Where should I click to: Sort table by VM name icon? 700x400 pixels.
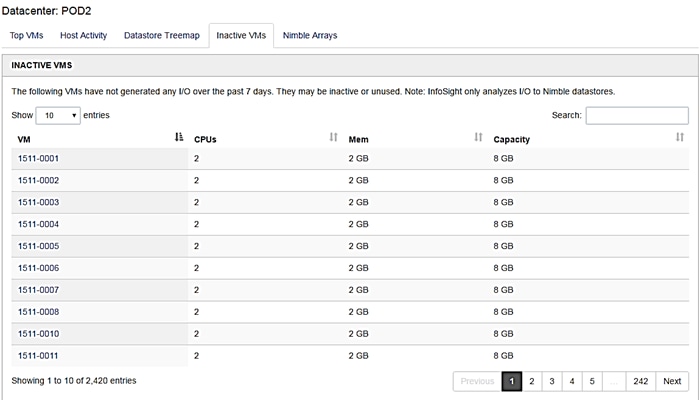pyautogui.click(x=179, y=137)
